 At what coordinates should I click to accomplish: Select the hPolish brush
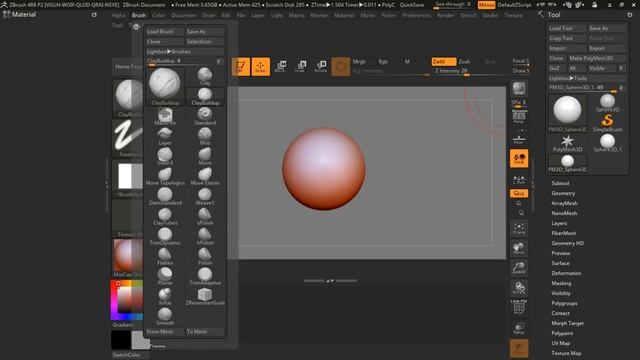point(205,236)
